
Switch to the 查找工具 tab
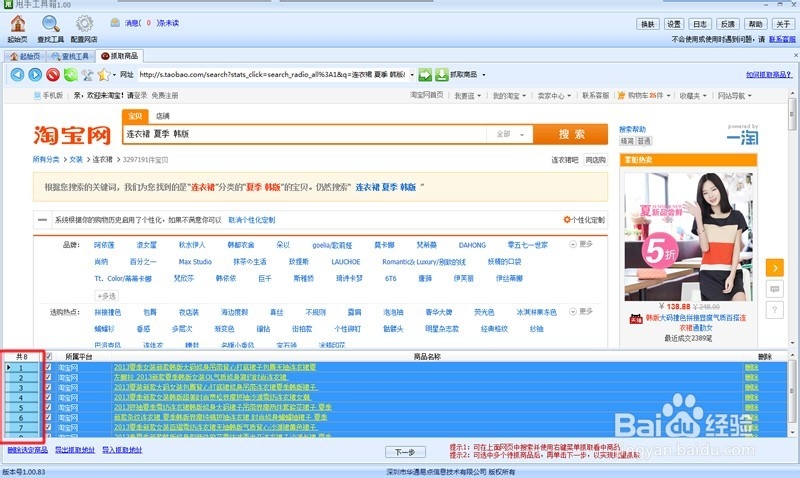pyautogui.click(x=70, y=56)
